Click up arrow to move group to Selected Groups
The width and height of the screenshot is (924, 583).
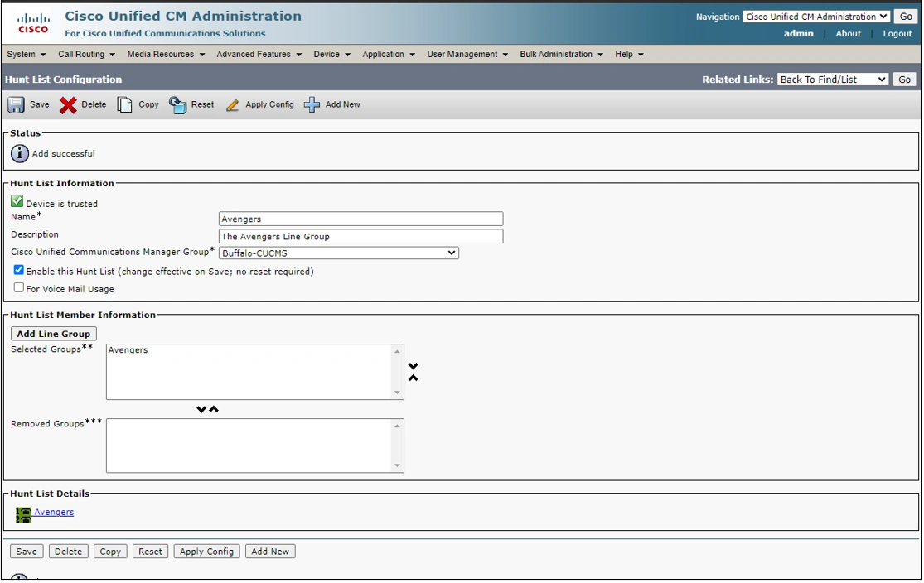point(214,409)
